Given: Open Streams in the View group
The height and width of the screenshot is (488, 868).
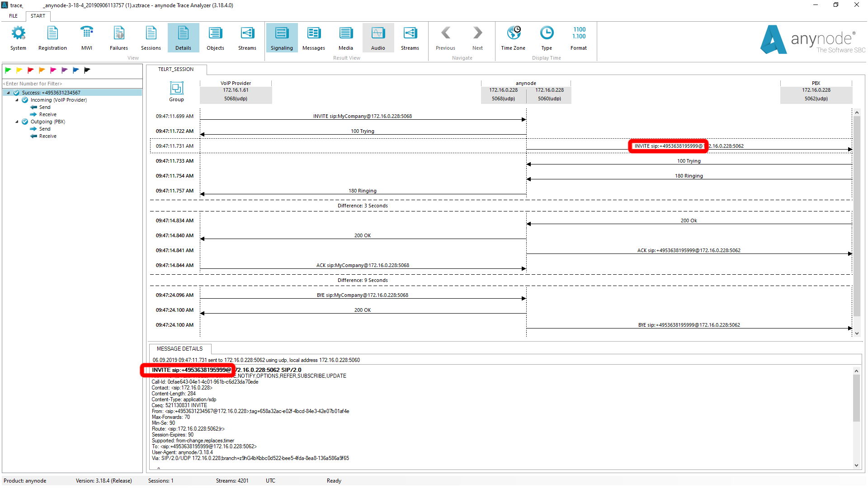Looking at the screenshot, I should point(247,38).
